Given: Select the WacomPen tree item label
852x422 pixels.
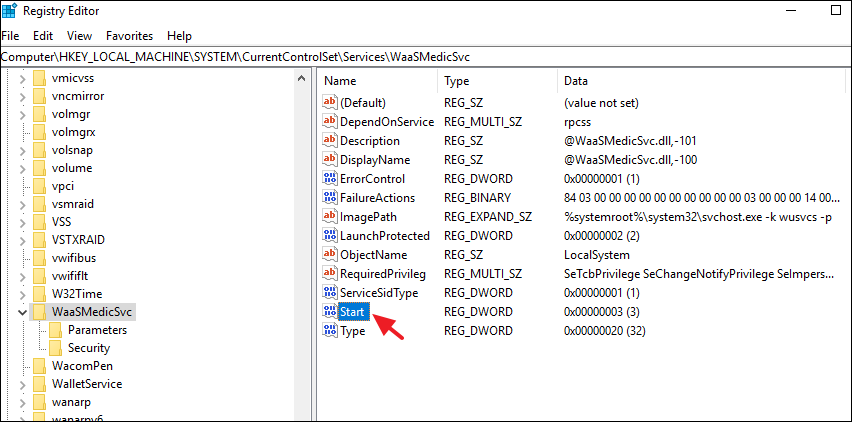Looking at the screenshot, I should (x=82, y=366).
